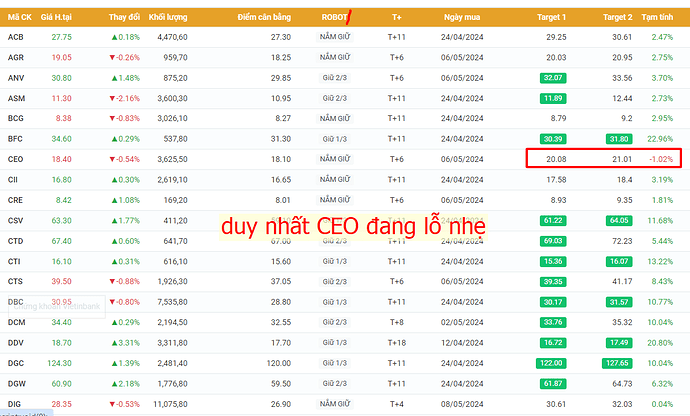
Task: Click the NẮM GIỮ badge in CEO row
Action: [x=335, y=158]
